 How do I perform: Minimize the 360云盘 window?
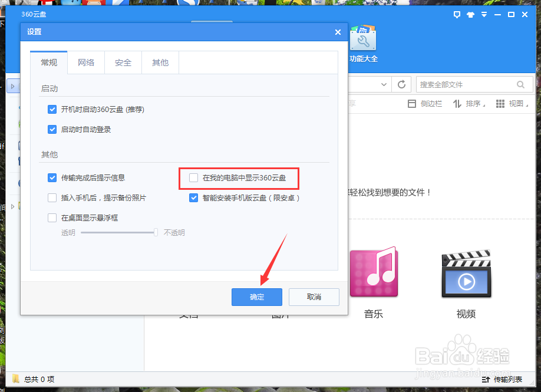point(497,15)
